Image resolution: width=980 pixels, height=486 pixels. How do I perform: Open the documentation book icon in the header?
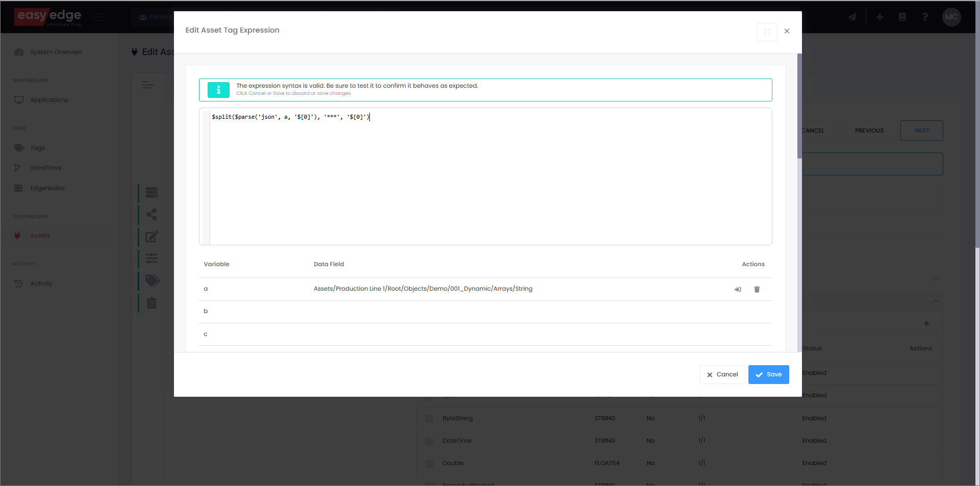[902, 17]
